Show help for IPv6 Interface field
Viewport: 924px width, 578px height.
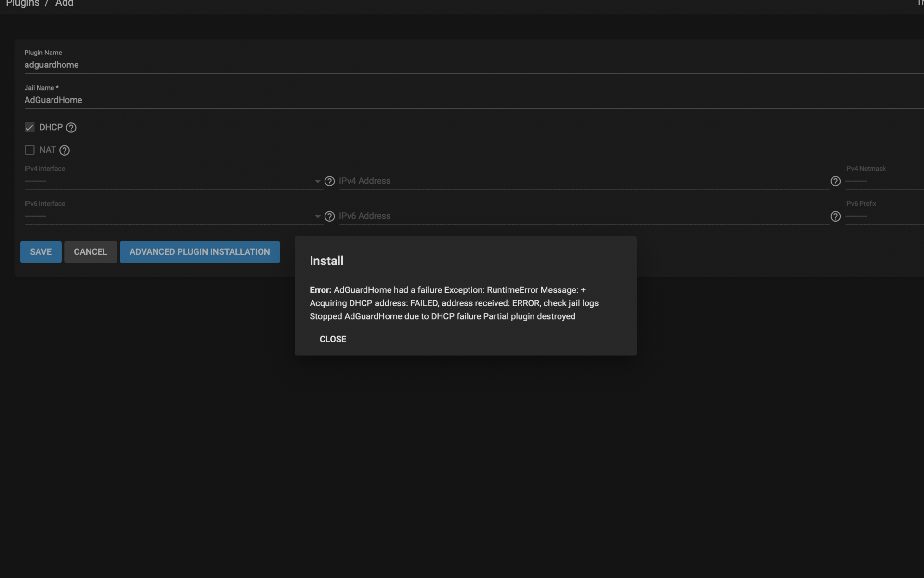click(x=329, y=216)
